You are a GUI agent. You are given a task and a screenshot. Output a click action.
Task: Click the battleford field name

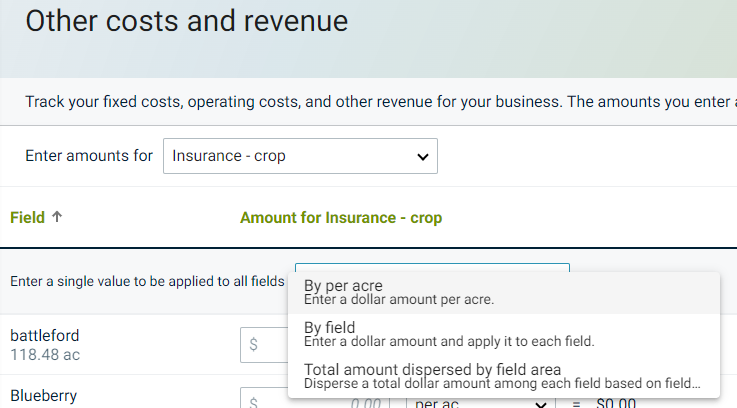click(45, 335)
